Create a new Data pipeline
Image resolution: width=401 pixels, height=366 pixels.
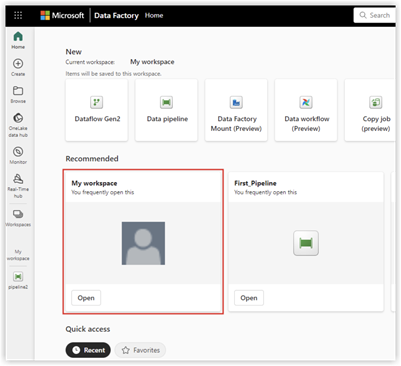166,110
